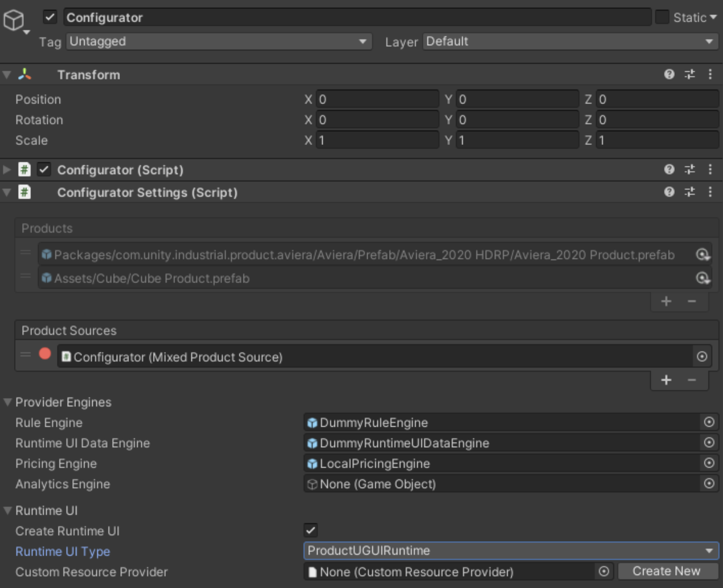Open Transform component help reference
Image resolution: width=723 pixels, height=588 pixels.
pyautogui.click(x=669, y=75)
